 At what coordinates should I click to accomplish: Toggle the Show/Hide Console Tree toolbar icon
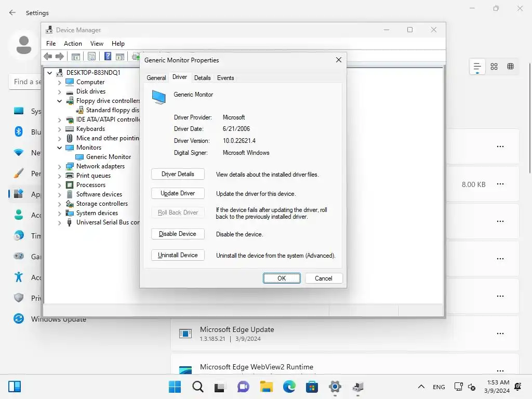click(x=76, y=56)
